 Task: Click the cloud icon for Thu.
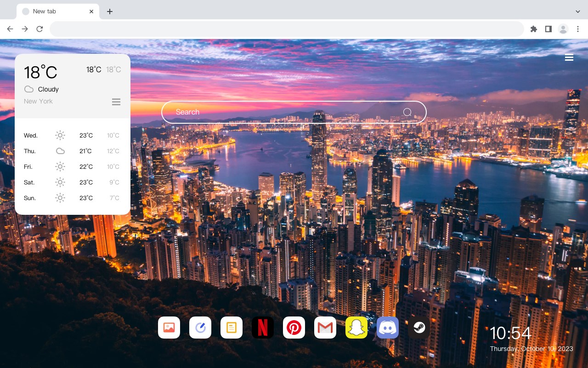(x=60, y=151)
